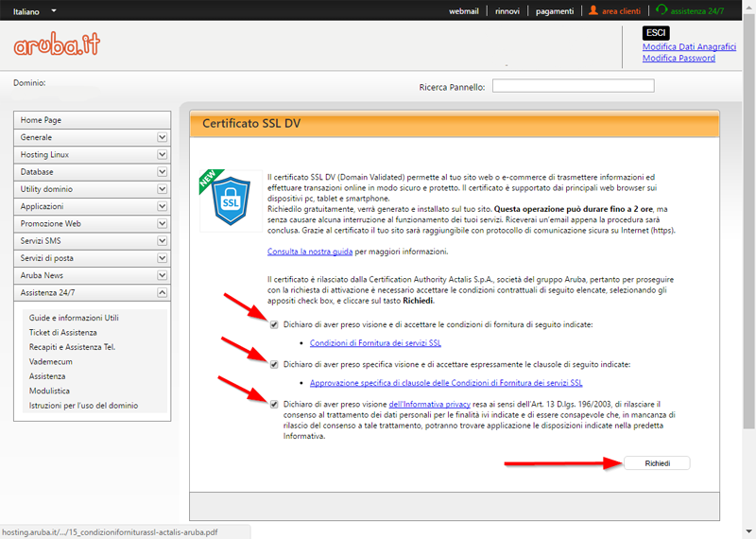Expand the Promozione Web section arrow
The image size is (756, 539).
coord(162,224)
